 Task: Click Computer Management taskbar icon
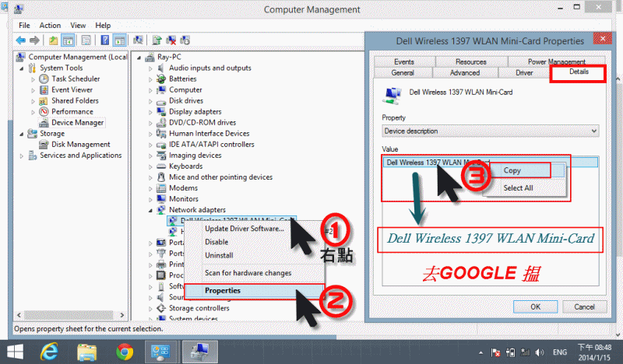click(200, 352)
